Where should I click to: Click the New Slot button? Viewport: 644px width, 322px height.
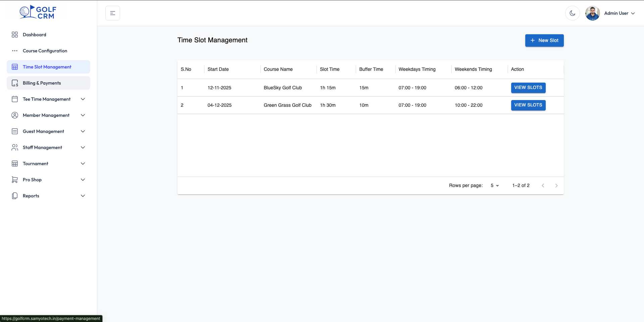coord(544,40)
